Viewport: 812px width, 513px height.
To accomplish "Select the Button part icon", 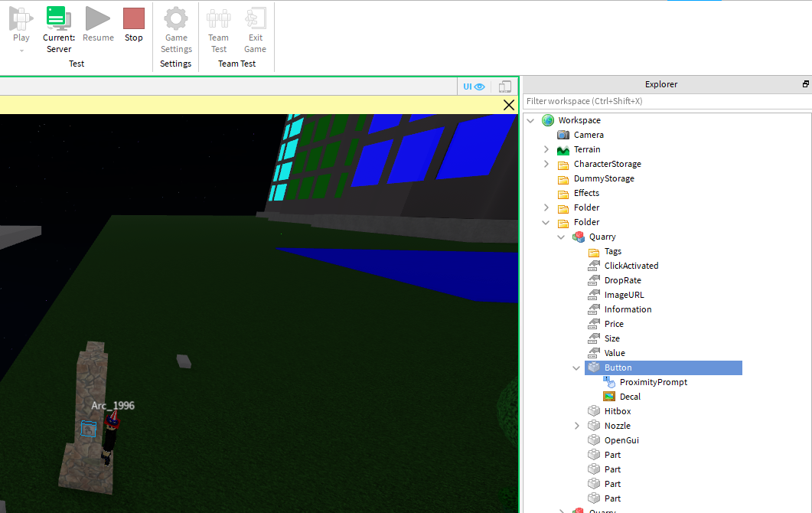I will pyautogui.click(x=593, y=368).
